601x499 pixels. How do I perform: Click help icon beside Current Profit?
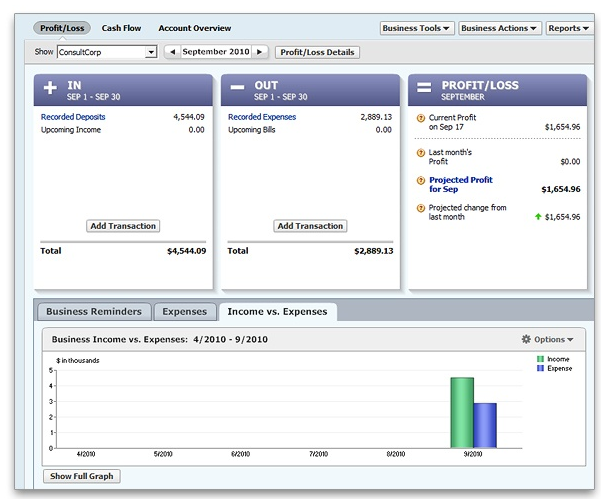(x=421, y=118)
